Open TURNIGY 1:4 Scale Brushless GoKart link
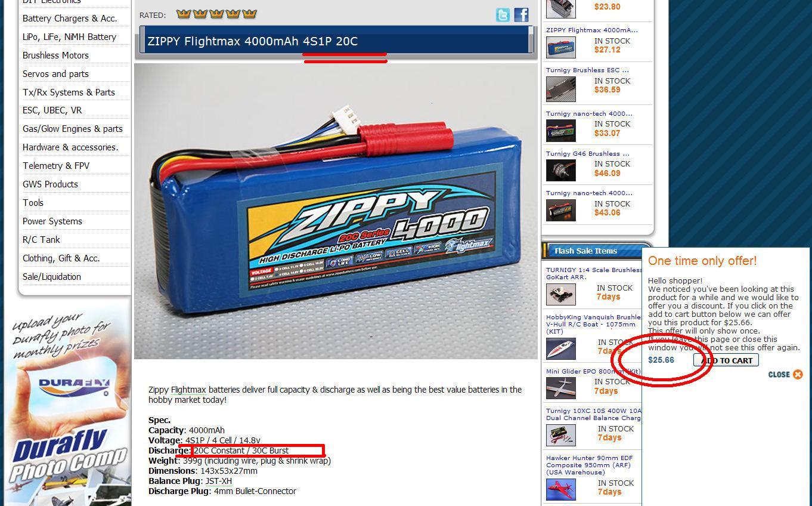This screenshot has height=506, width=812. tap(594, 273)
